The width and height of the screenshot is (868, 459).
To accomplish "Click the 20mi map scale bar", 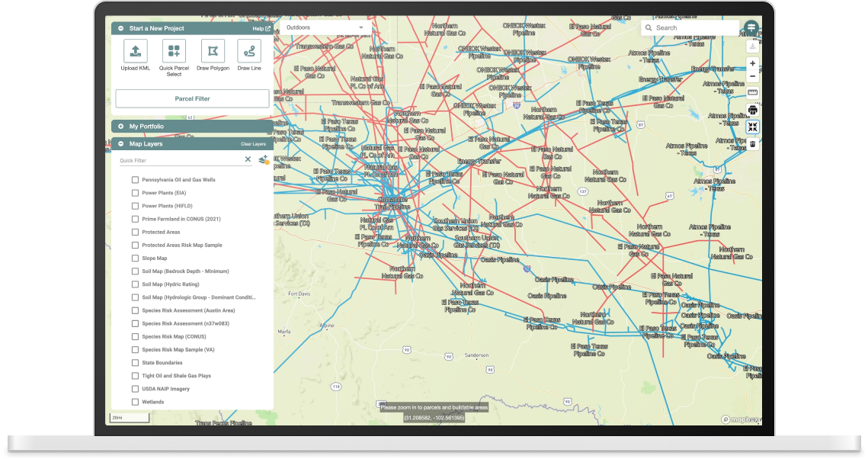I will (130, 418).
